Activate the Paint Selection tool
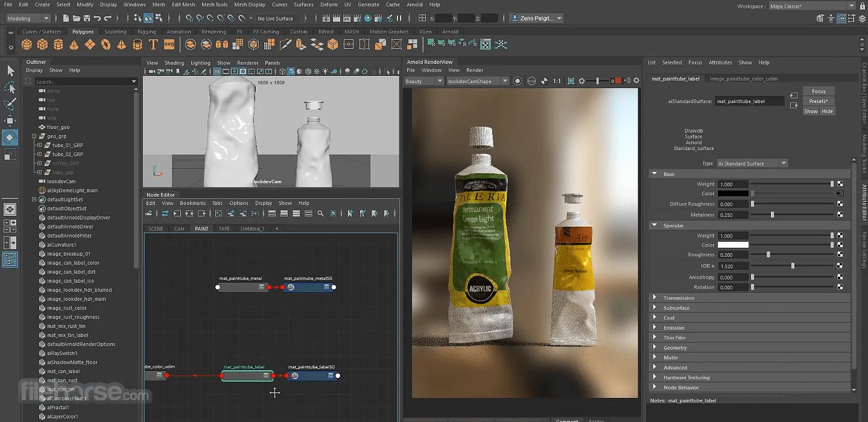 pos(10,105)
